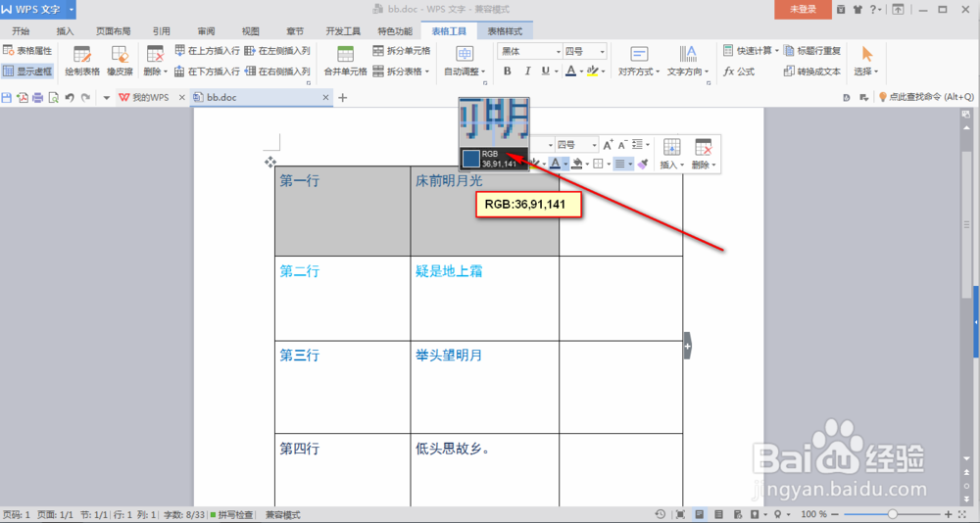Click the Formula (fx 公式) button
The width and height of the screenshot is (980, 523).
pyautogui.click(x=739, y=71)
